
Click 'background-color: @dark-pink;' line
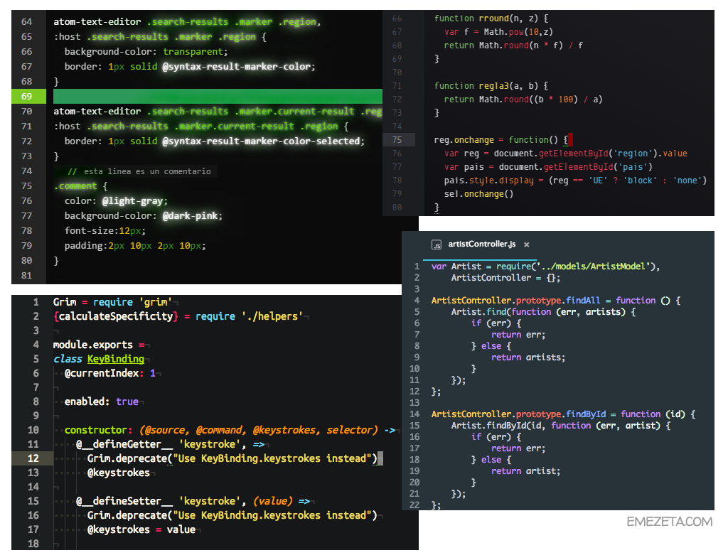pos(144,216)
